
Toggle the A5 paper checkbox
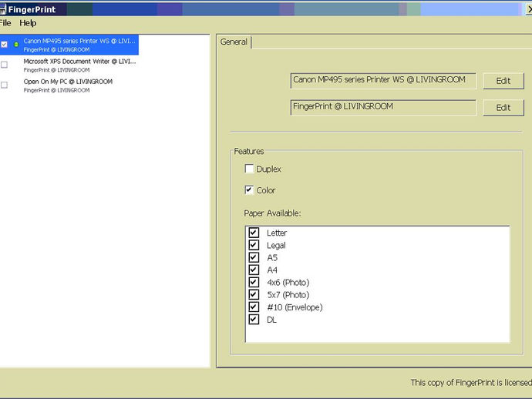pyautogui.click(x=254, y=257)
